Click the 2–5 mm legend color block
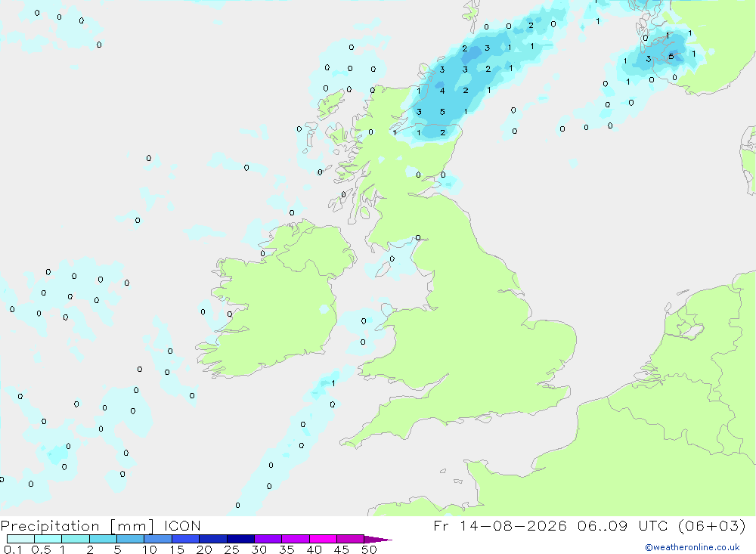The height and width of the screenshot is (554, 756). point(103,539)
